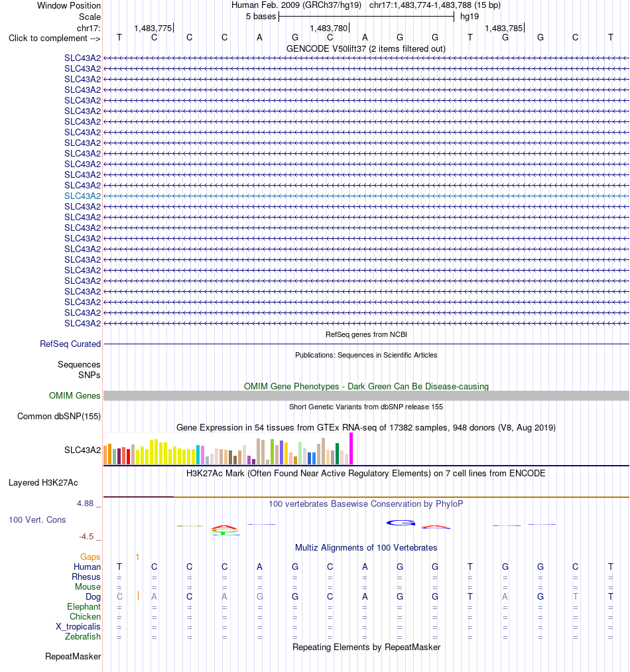
Task: Click the red bar in GTEx expression chart
Action: tap(128, 457)
